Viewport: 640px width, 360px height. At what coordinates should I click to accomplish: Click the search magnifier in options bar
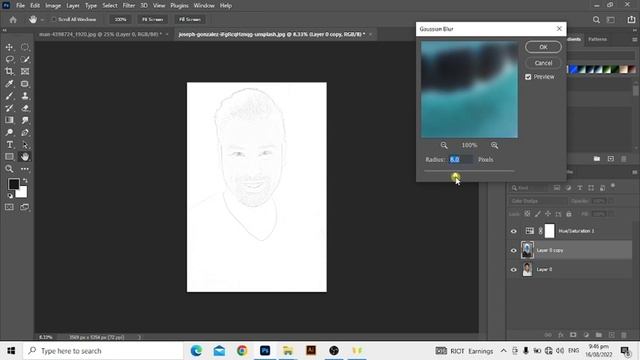596,19
